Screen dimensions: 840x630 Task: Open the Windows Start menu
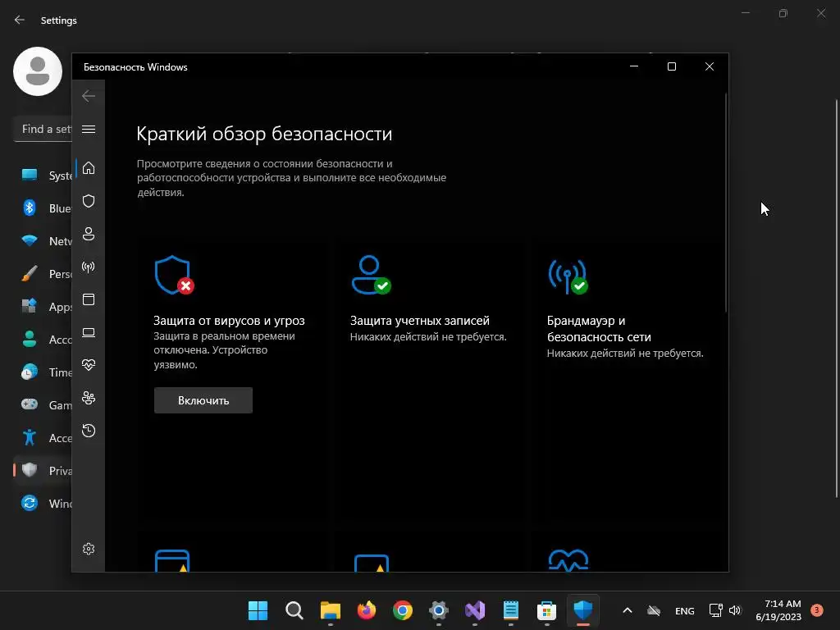coord(258,610)
